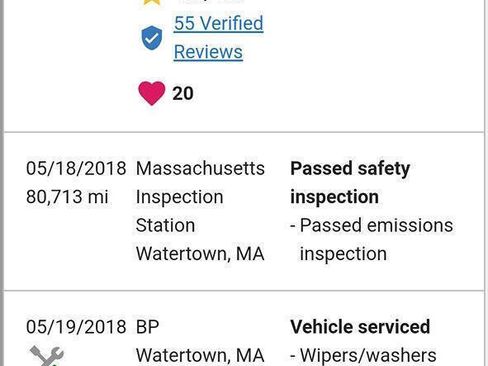Select the 80,713 mi odometer reading
Viewport: 488px width, 366px height.
[67, 197]
